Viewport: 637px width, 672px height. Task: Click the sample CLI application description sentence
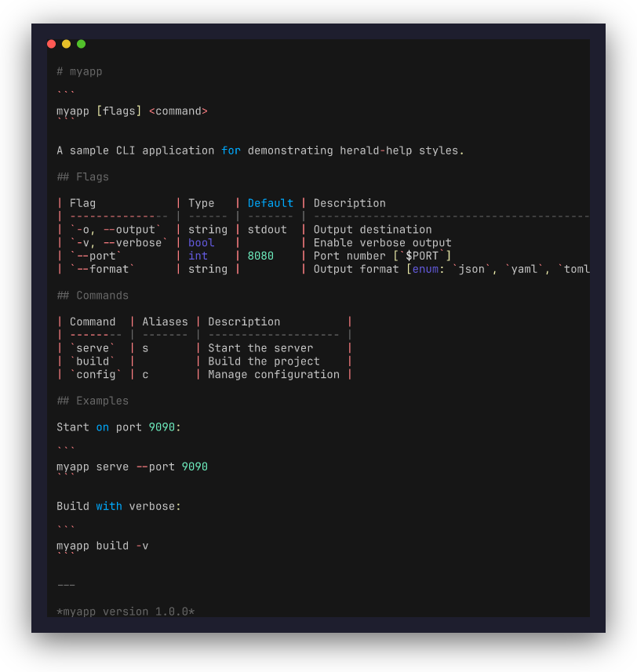pos(260,151)
